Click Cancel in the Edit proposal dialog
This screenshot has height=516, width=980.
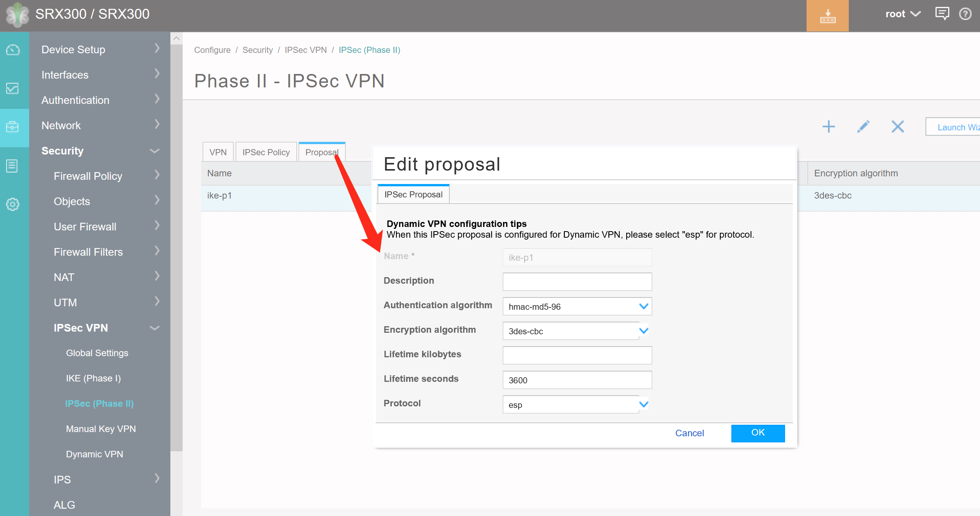point(690,433)
